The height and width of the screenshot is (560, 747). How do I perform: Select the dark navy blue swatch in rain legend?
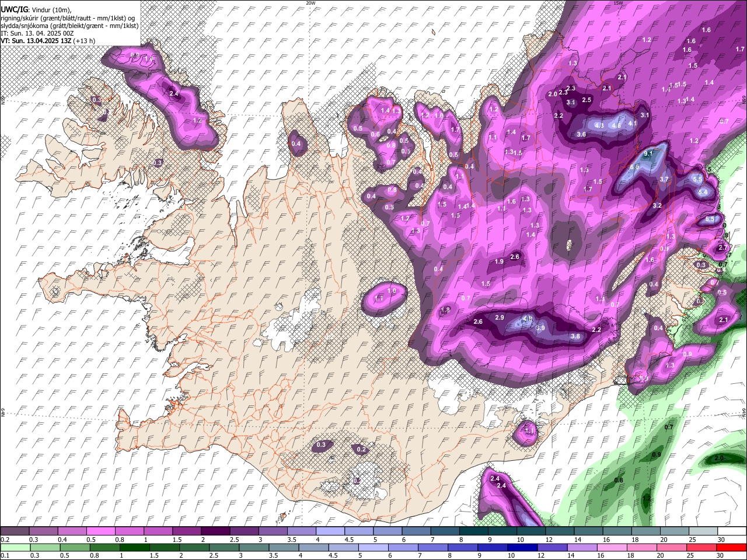pyautogui.click(x=523, y=547)
